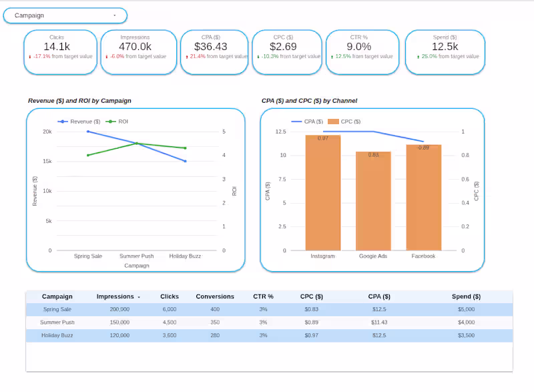Viewport: 534px width, 392px height.
Task: Click the 3,600 clicks cell
Action: [170, 335]
